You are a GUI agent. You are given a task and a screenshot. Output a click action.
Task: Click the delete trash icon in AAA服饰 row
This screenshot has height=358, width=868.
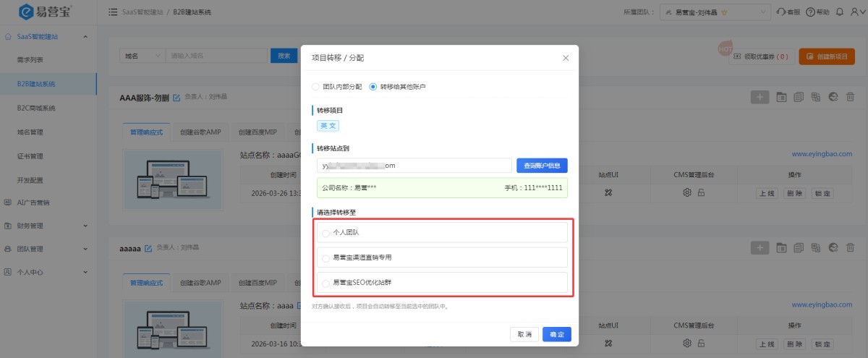[850, 97]
